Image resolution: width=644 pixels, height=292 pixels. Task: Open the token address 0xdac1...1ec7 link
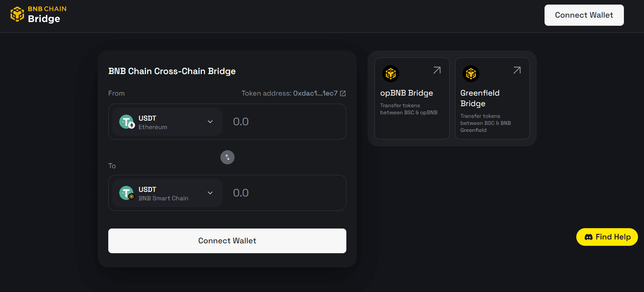click(x=315, y=93)
